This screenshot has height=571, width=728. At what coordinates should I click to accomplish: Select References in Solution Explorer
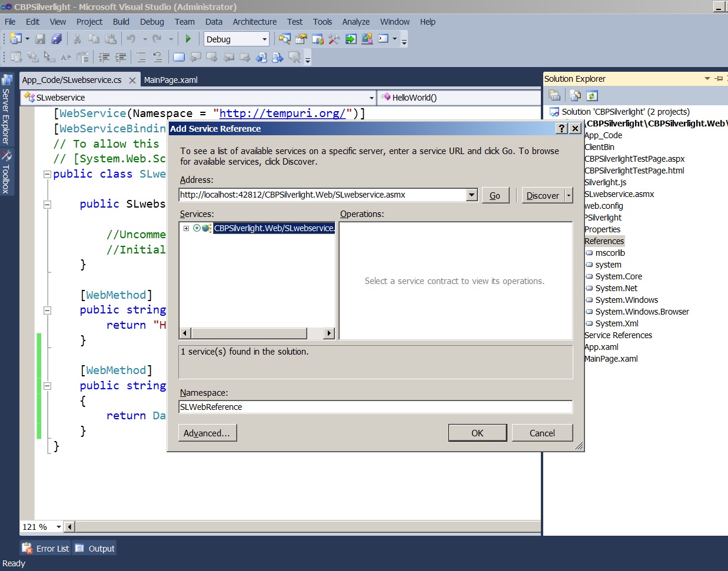pyautogui.click(x=604, y=241)
